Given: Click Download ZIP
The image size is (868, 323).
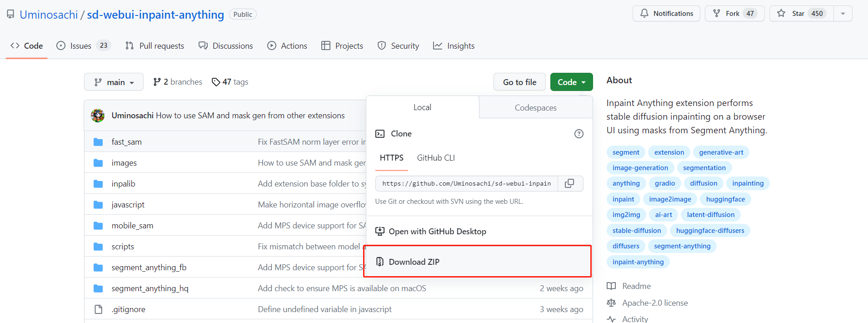Looking at the screenshot, I should [478, 262].
